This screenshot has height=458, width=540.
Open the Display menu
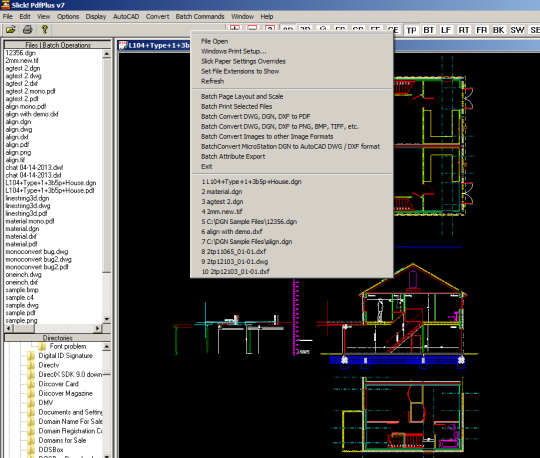click(96, 17)
